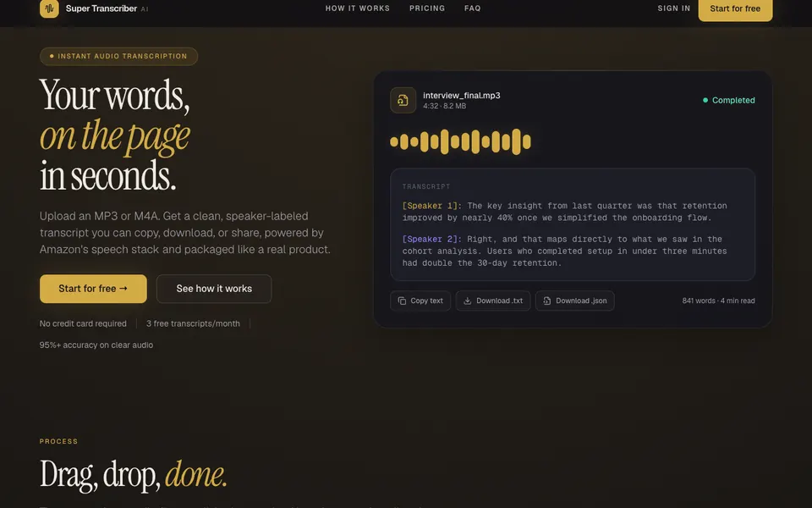Click the [Speaker 2] label
Image resolution: width=812 pixels, height=508 pixels.
(432, 239)
